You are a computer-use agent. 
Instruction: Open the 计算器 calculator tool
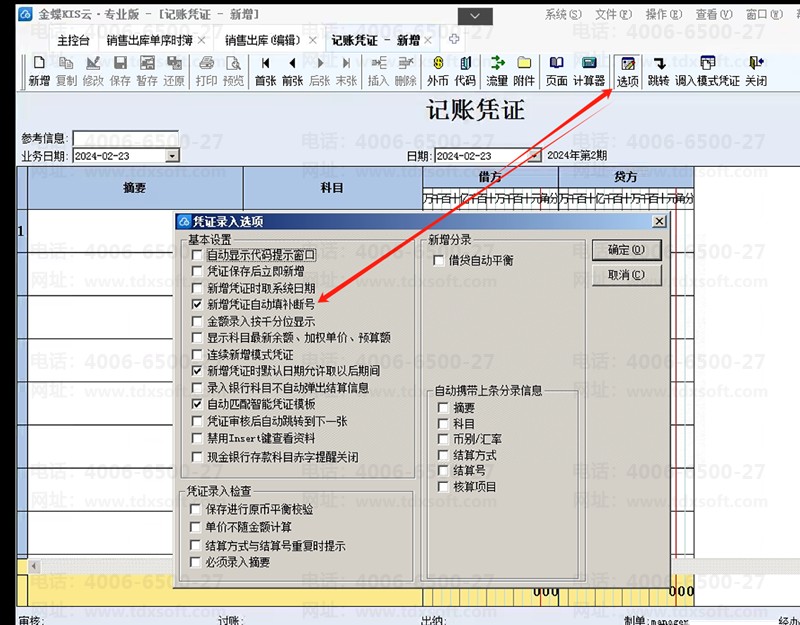tap(589, 71)
